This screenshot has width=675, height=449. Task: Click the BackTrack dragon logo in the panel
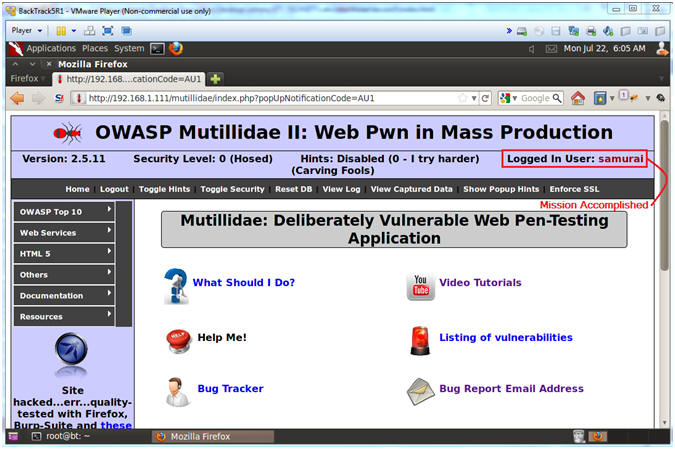[x=15, y=49]
